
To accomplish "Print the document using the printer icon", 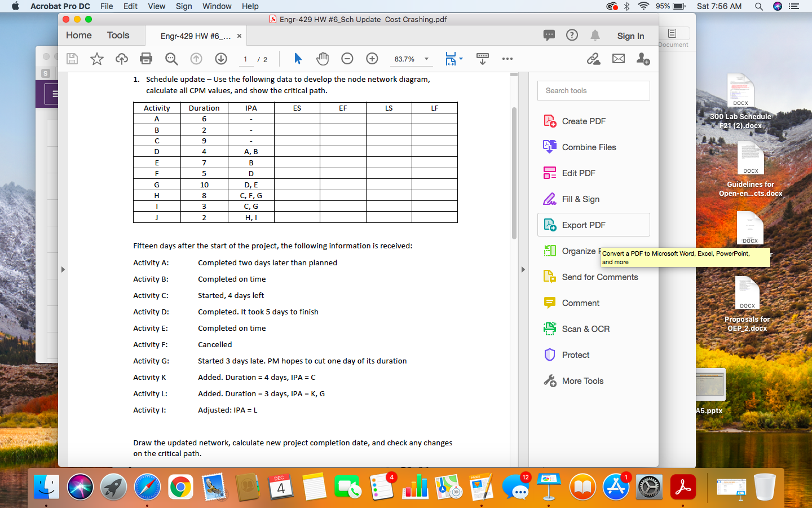I will coord(146,59).
